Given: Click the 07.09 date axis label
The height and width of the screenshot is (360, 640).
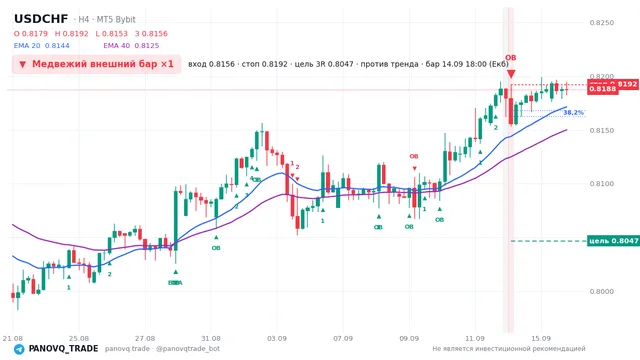Looking at the screenshot, I should 343,338.
